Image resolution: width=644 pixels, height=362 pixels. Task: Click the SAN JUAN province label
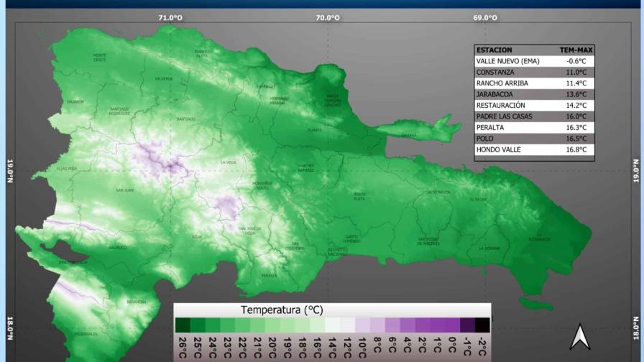click(124, 190)
